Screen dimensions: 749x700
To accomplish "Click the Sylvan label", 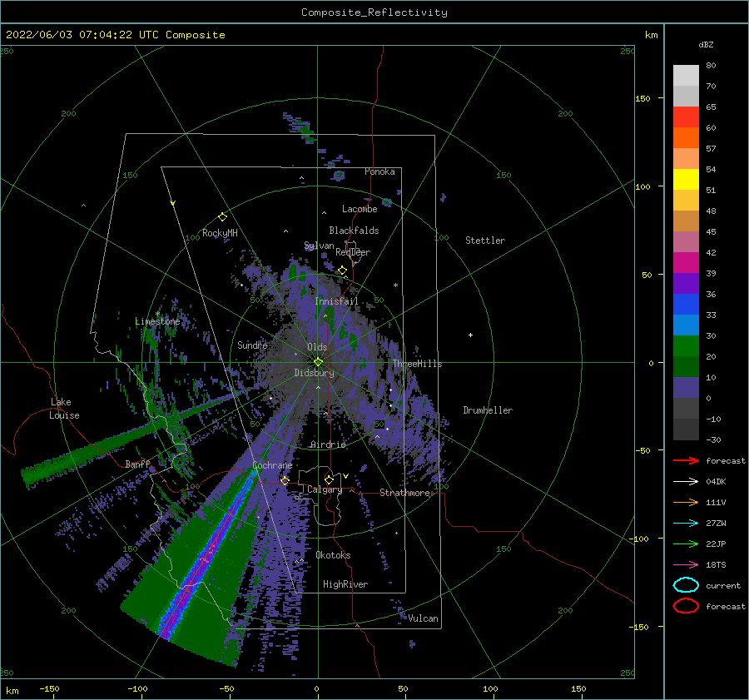I will click(x=319, y=246).
